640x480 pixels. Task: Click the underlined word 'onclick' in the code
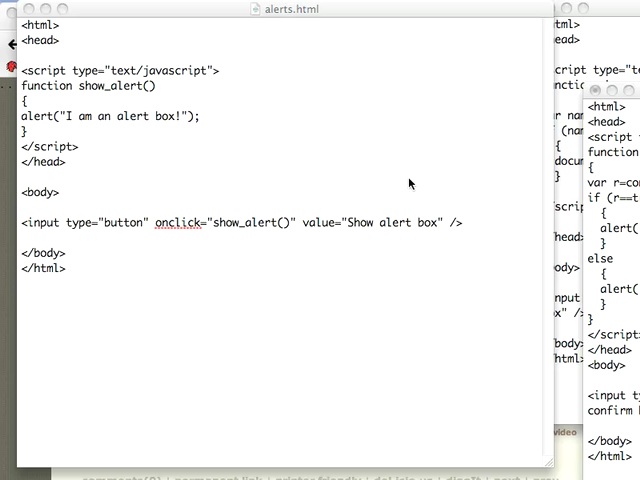[x=179, y=222]
